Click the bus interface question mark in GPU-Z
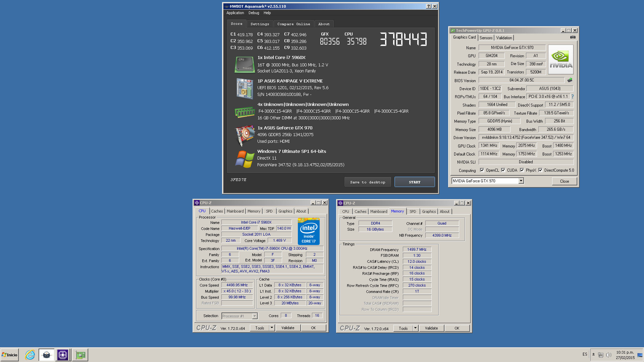 [x=572, y=97]
